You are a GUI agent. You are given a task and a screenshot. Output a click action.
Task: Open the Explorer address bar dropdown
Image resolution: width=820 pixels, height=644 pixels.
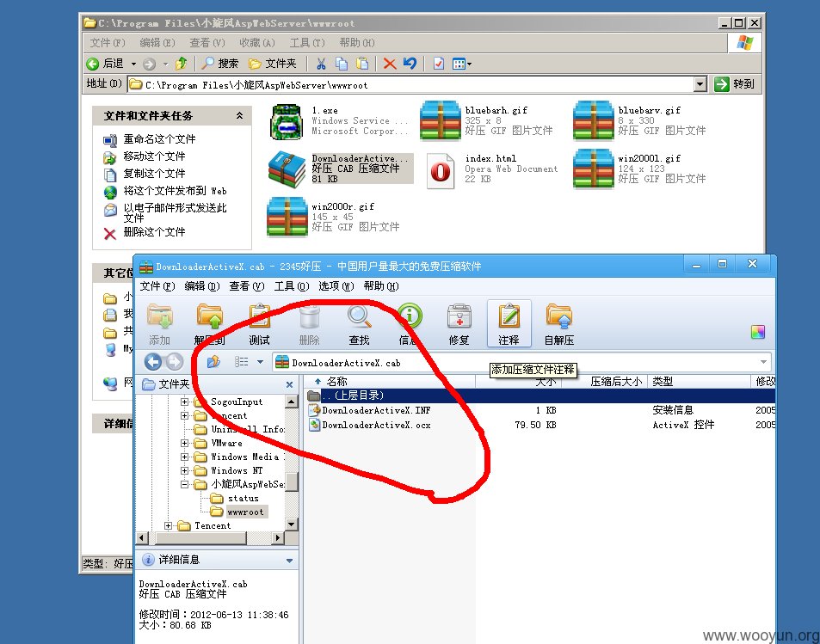pyautogui.click(x=700, y=84)
